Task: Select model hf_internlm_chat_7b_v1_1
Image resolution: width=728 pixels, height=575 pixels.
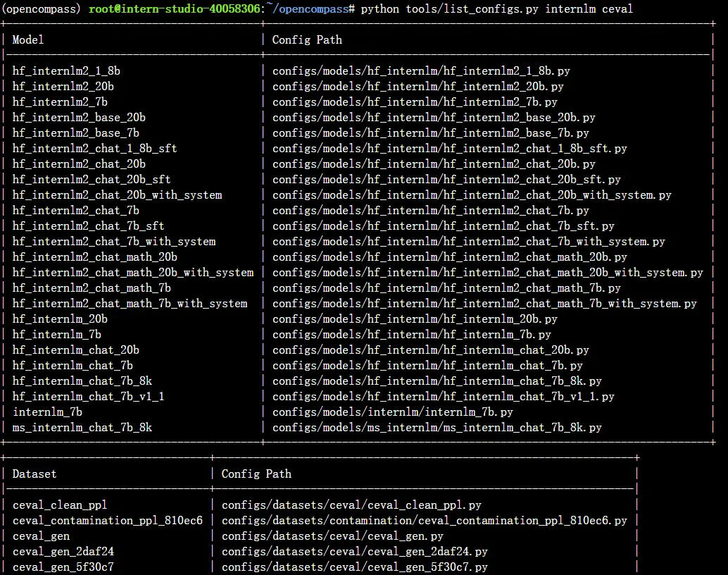Action: point(88,396)
